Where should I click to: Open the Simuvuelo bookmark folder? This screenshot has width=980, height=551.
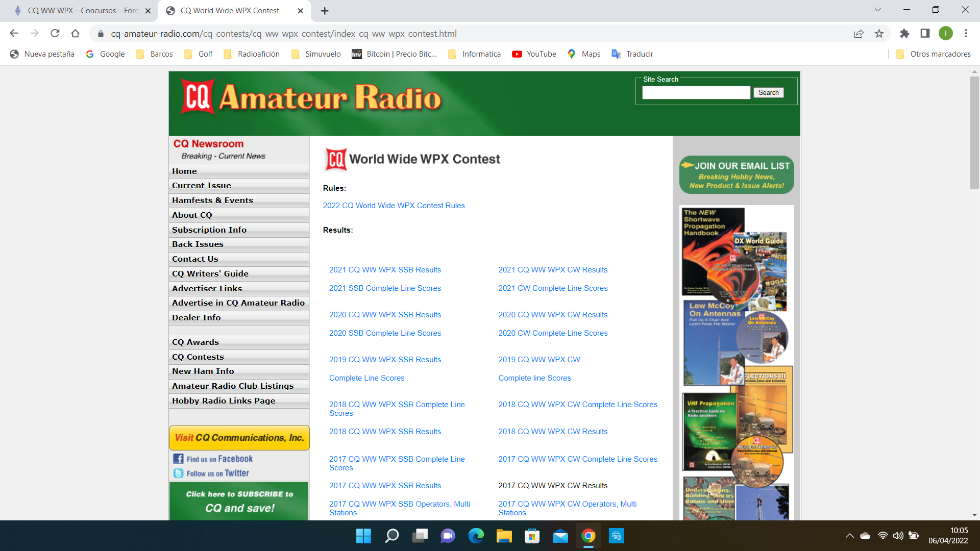point(316,54)
